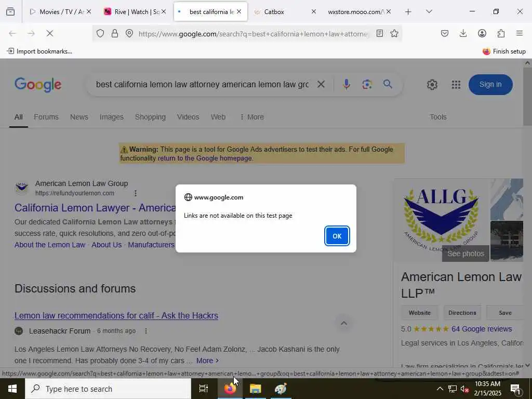Start voice search microphone

tap(346, 84)
